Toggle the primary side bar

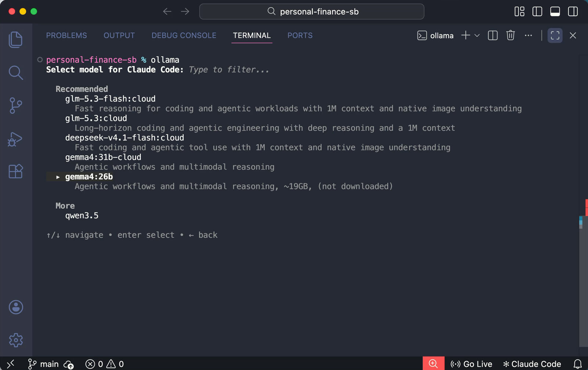click(537, 11)
